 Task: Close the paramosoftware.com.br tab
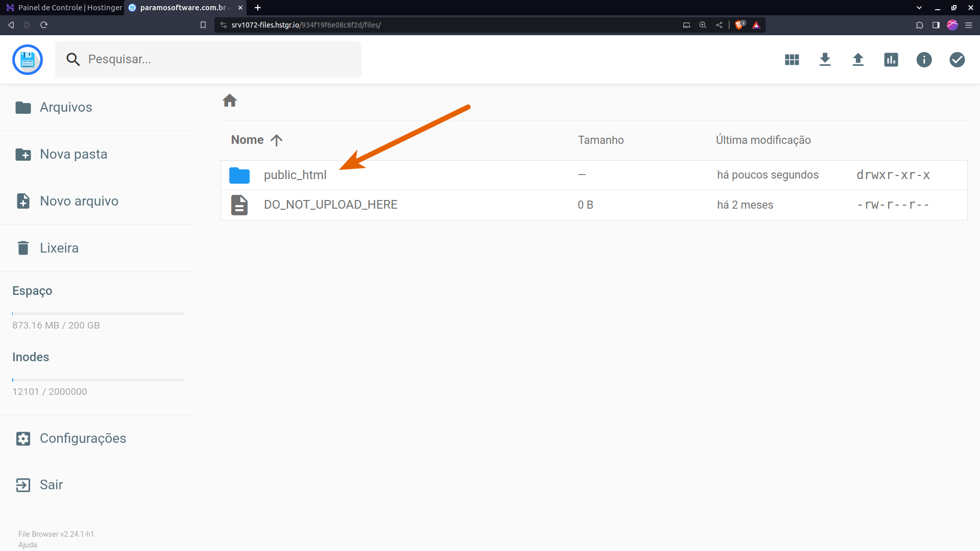pos(240,8)
